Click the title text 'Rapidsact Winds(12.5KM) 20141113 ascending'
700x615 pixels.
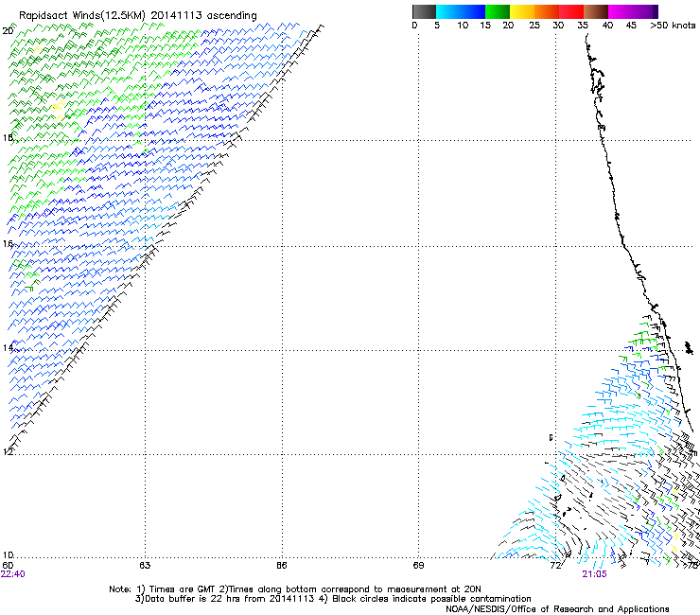click(x=138, y=15)
